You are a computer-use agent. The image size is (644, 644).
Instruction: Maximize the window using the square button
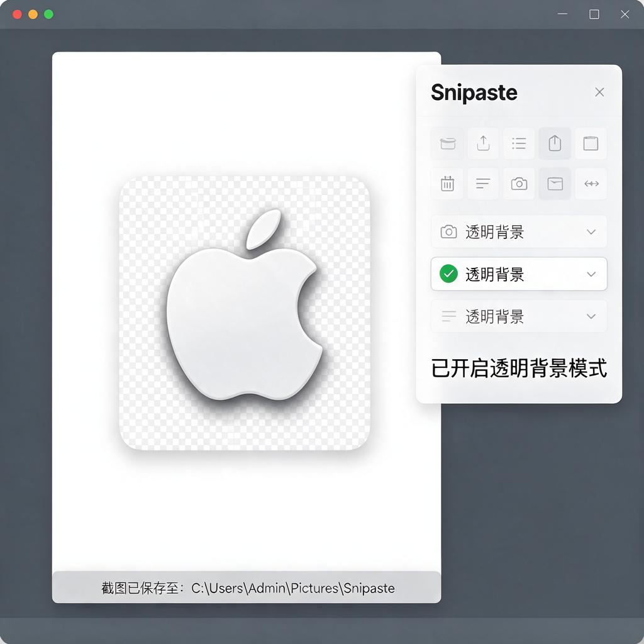594,14
